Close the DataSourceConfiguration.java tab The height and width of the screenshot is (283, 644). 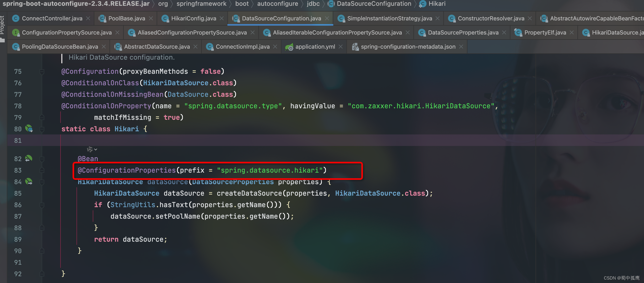tap(327, 18)
